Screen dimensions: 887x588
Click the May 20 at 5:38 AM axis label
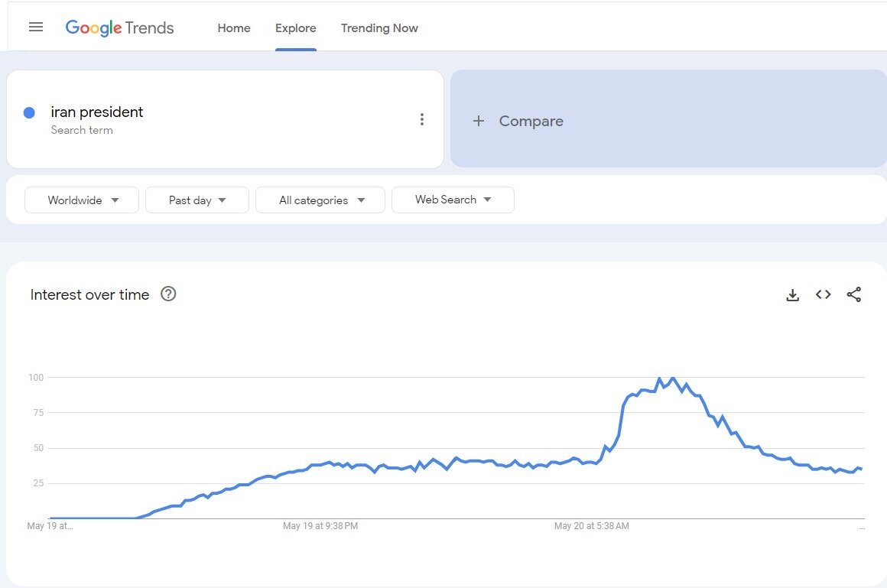point(592,526)
